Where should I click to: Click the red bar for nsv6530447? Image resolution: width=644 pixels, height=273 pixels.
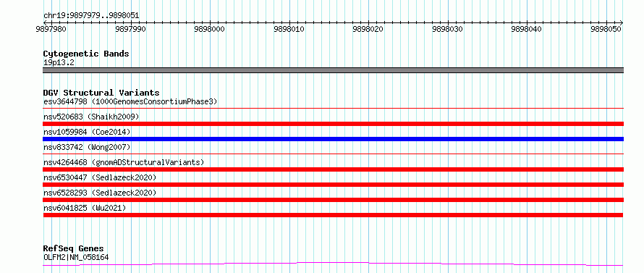[x=333, y=185]
